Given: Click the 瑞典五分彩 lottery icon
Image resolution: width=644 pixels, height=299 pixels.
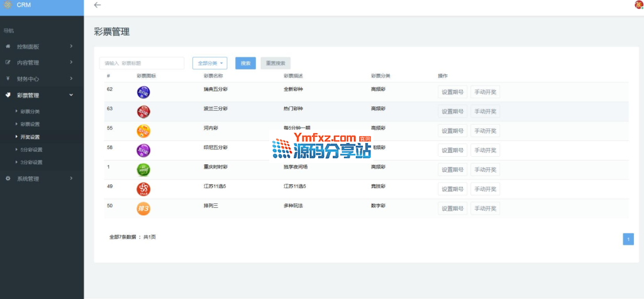Looking at the screenshot, I should (x=143, y=93).
